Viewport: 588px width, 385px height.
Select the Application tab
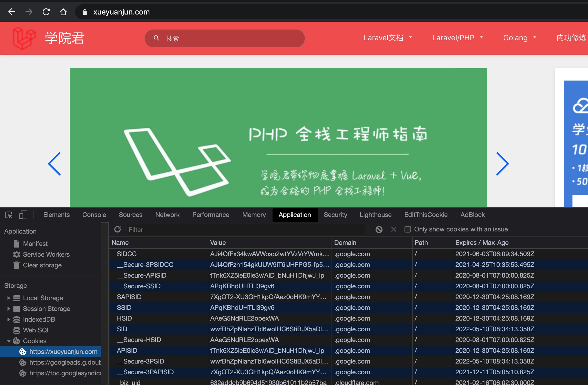295,215
